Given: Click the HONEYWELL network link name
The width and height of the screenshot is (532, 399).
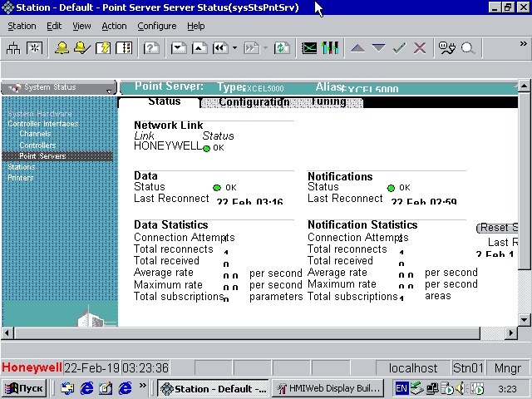Looking at the screenshot, I should [x=168, y=146].
